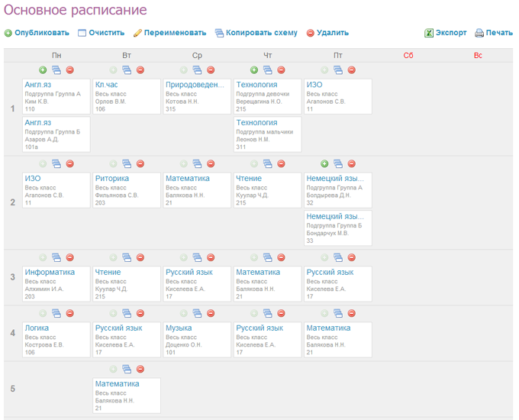
Task: Click green add icon above Friday Немецкий язык
Action: (x=324, y=163)
